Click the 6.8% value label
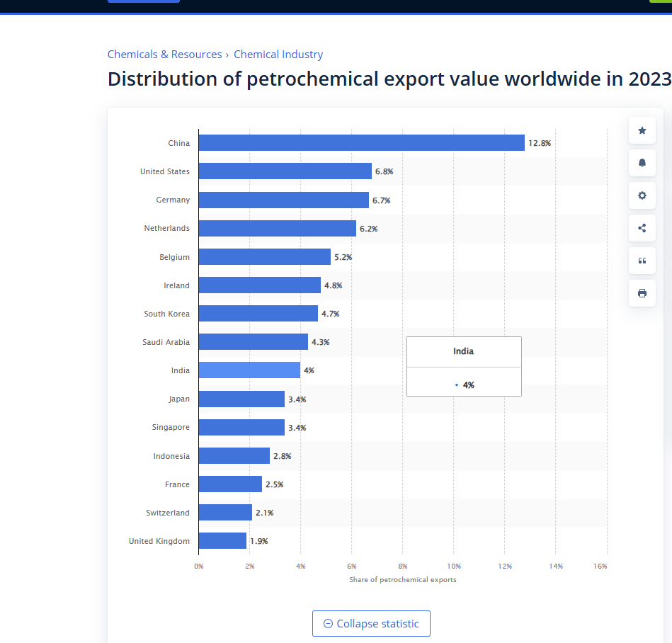The width and height of the screenshot is (672, 643). click(x=384, y=171)
